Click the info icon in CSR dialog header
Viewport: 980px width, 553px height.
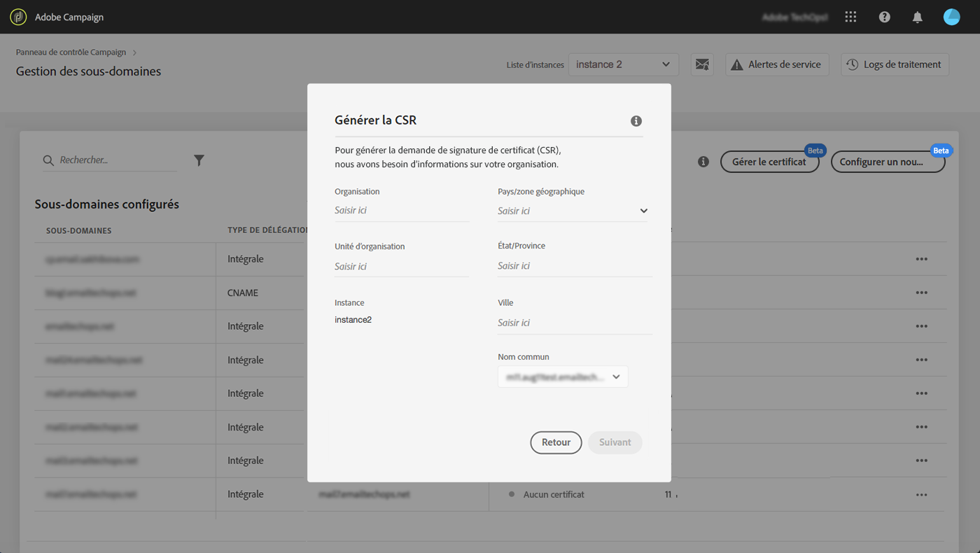(x=636, y=121)
